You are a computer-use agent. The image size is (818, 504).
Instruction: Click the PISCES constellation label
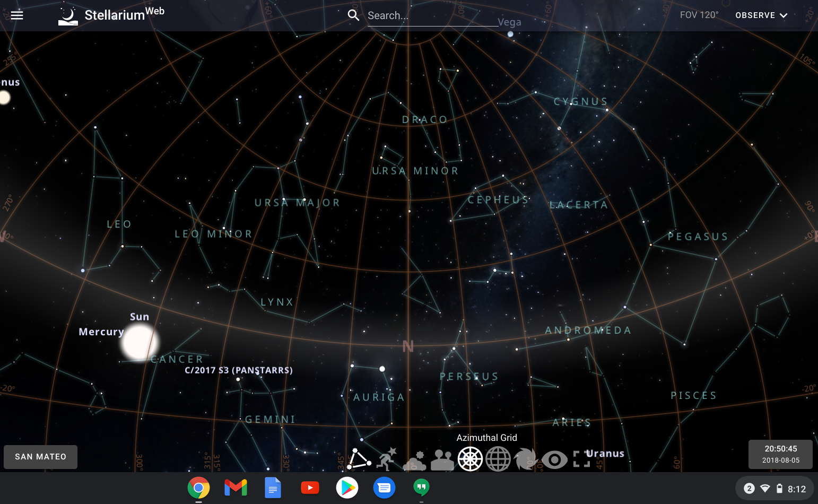pyautogui.click(x=694, y=396)
